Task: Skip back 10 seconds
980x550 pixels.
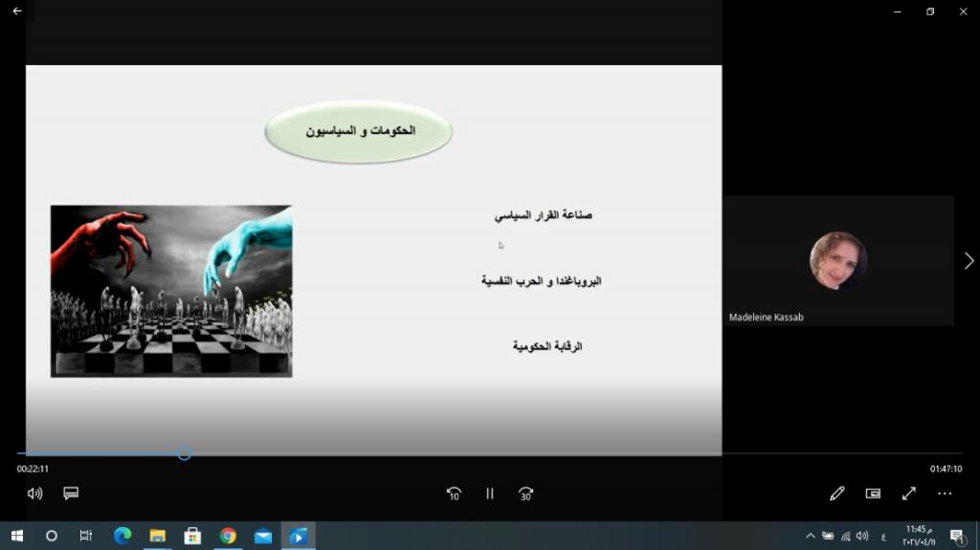Action: click(x=454, y=494)
